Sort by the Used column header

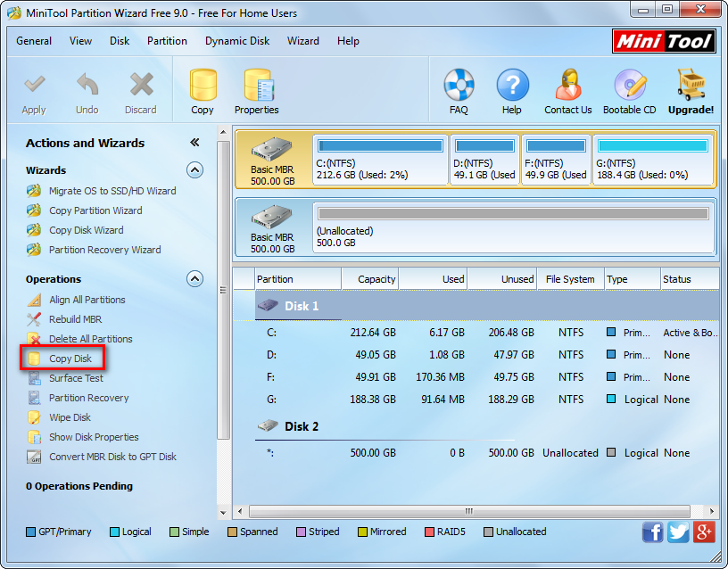tap(433, 279)
